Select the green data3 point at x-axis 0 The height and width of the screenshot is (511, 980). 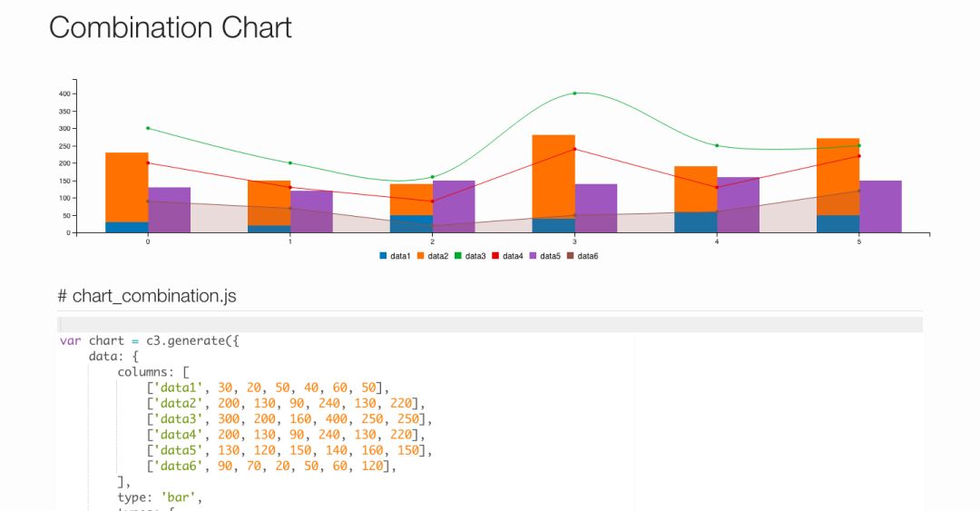point(148,128)
